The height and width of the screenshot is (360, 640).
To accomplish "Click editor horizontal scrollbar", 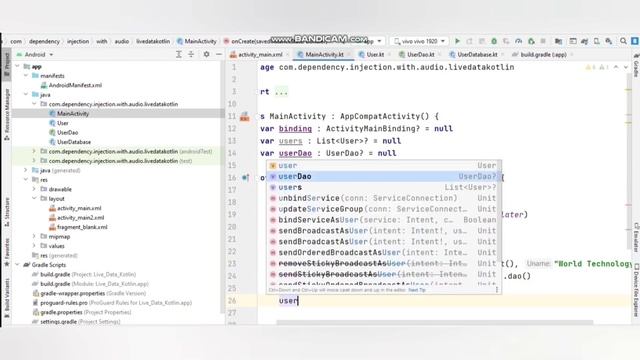I will (x=434, y=322).
